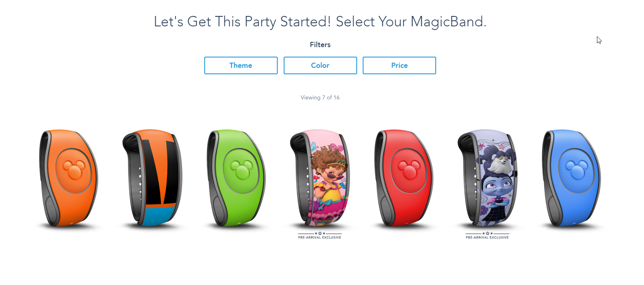Click the Filters heading label

pos(320,45)
